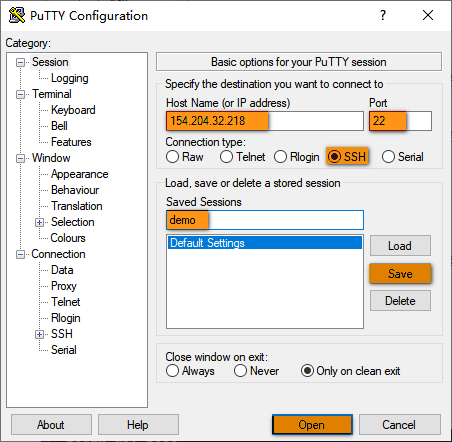Open the Features settings category
This screenshot has width=452, height=442.
tap(71, 142)
